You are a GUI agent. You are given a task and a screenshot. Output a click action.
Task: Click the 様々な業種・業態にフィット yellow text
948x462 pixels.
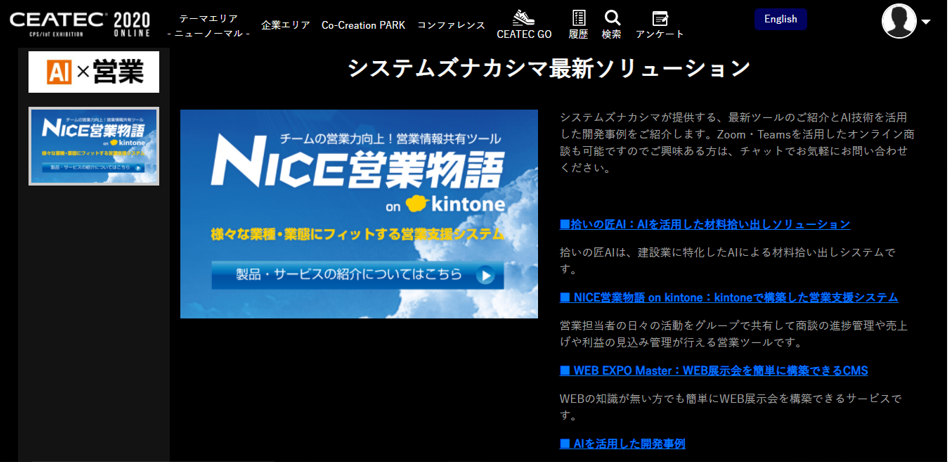tap(358, 233)
